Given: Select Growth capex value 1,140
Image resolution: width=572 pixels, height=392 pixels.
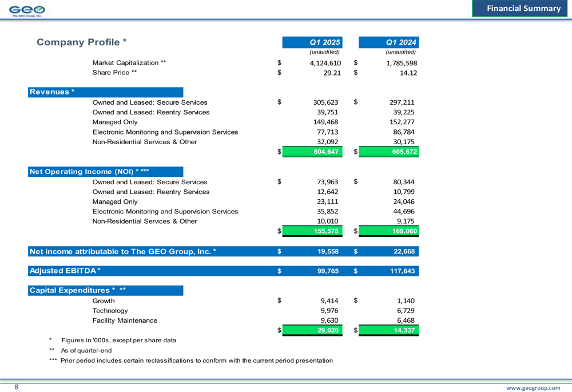Looking at the screenshot, I should pos(406,301).
